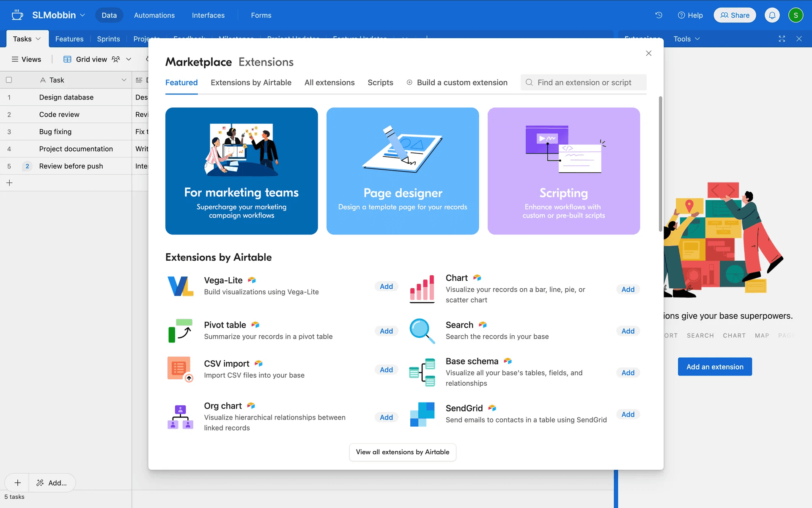Click the Org chart extension icon

coord(180,417)
